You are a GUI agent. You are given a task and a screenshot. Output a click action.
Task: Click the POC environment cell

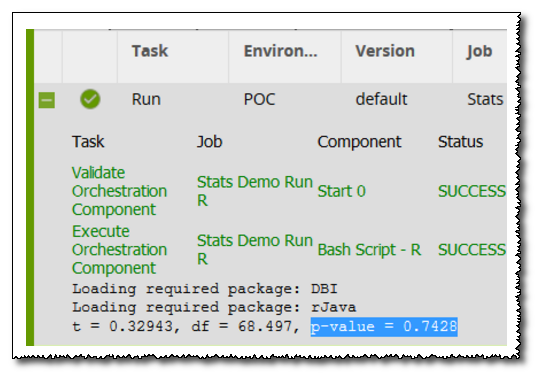[x=259, y=99]
